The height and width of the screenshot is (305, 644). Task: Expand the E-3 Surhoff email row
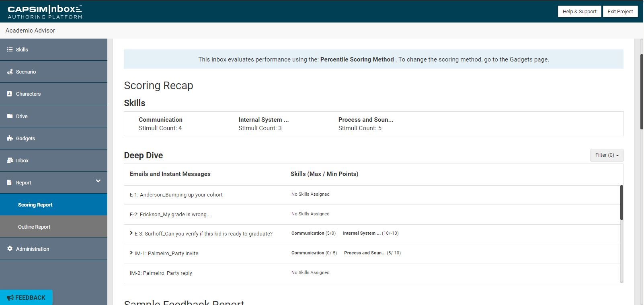click(x=131, y=233)
